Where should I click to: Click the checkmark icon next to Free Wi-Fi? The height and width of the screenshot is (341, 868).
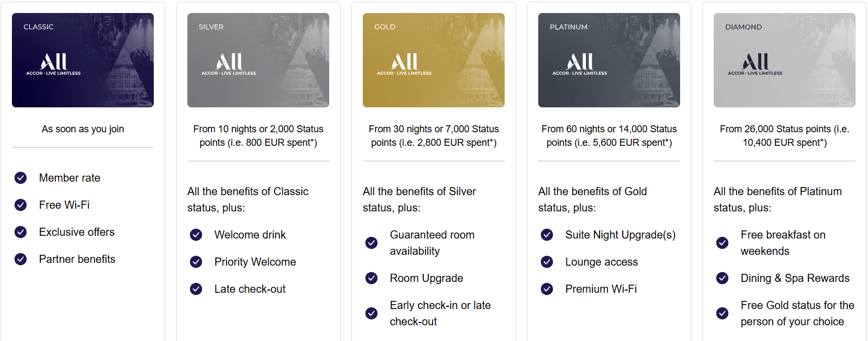click(x=21, y=205)
